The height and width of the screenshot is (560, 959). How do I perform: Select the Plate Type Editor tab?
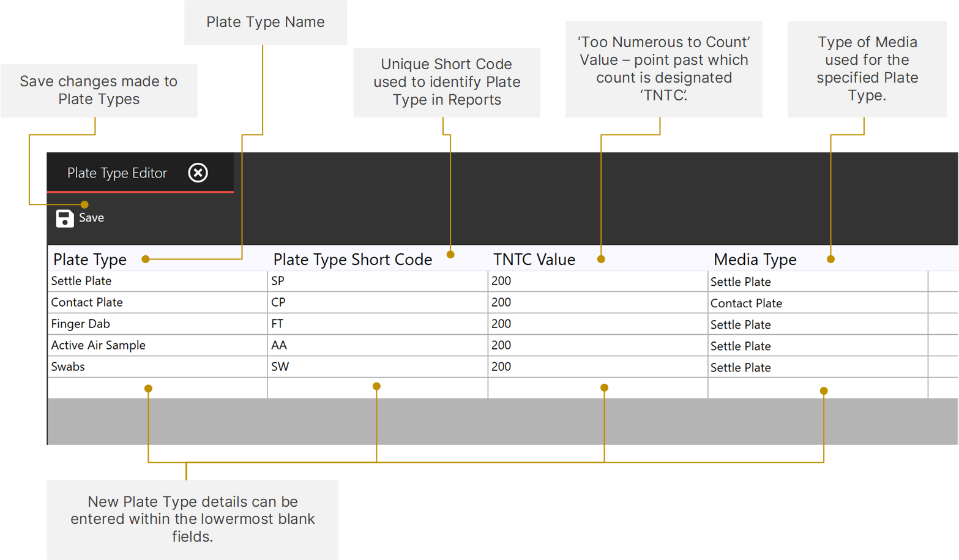[116, 173]
